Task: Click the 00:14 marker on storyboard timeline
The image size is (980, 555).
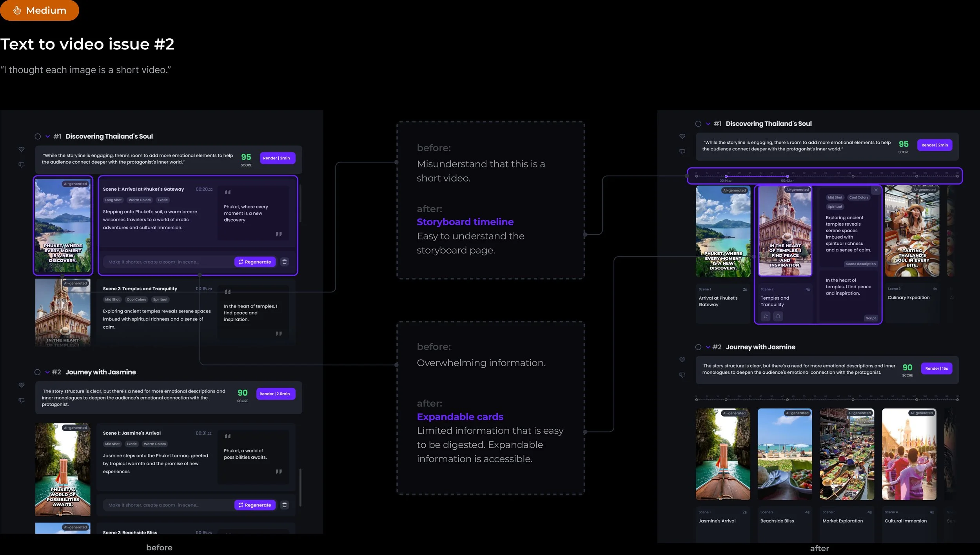Action: [726, 177]
